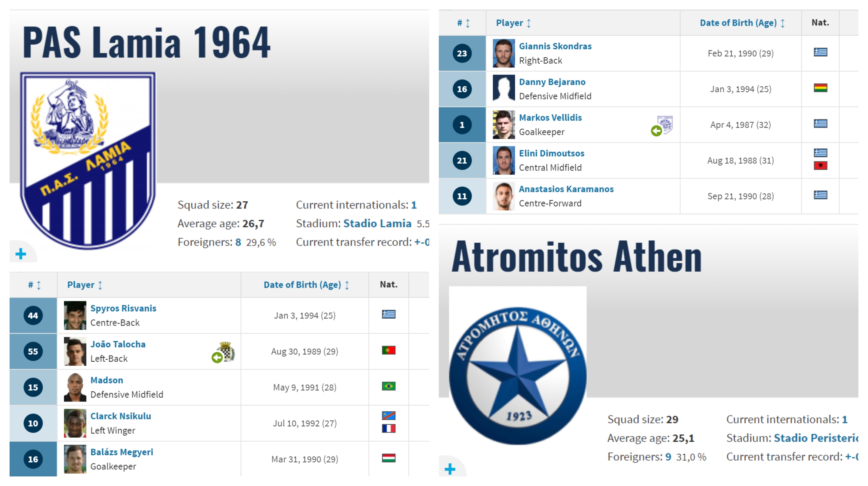
Task: Click Greek flag in Spyros Risvanis row
Action: click(x=389, y=314)
